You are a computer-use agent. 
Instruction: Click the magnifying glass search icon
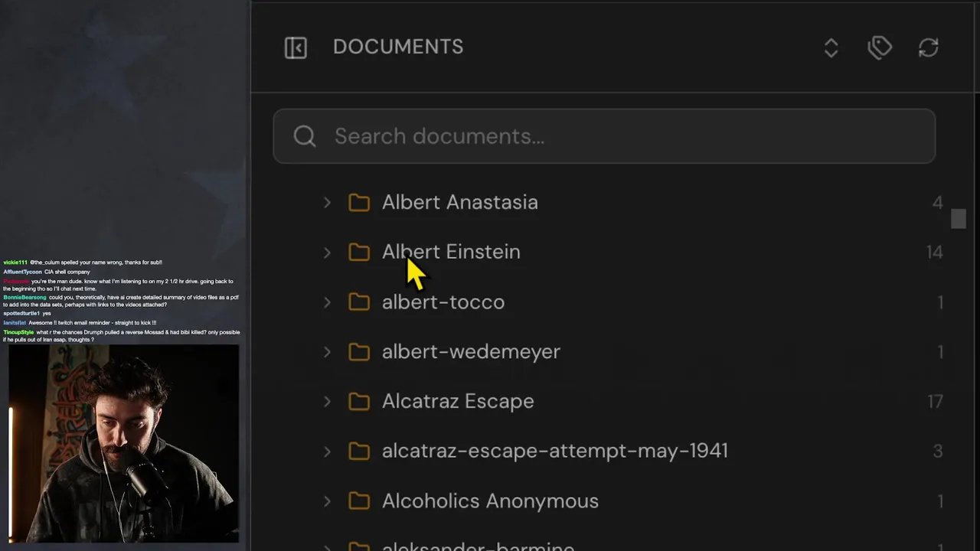tap(305, 136)
